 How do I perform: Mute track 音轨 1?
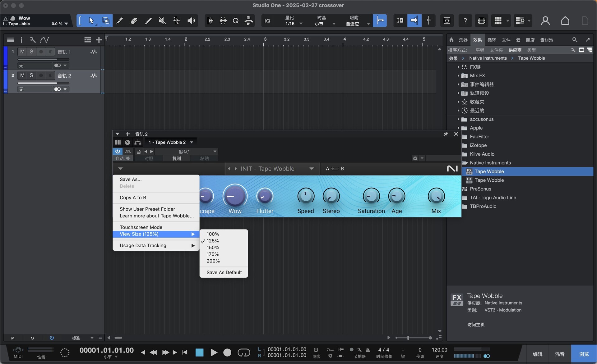coord(22,52)
